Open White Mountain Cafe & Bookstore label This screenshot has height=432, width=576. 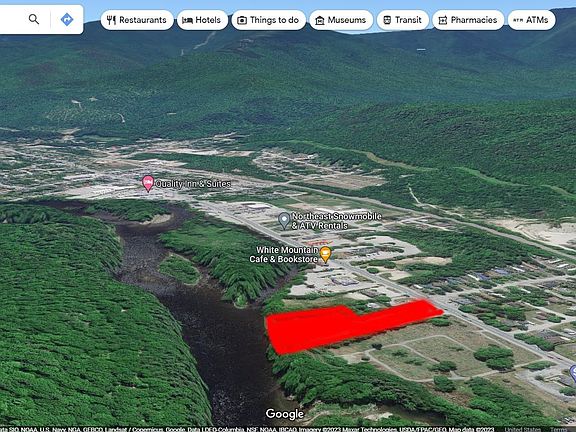[284, 255]
